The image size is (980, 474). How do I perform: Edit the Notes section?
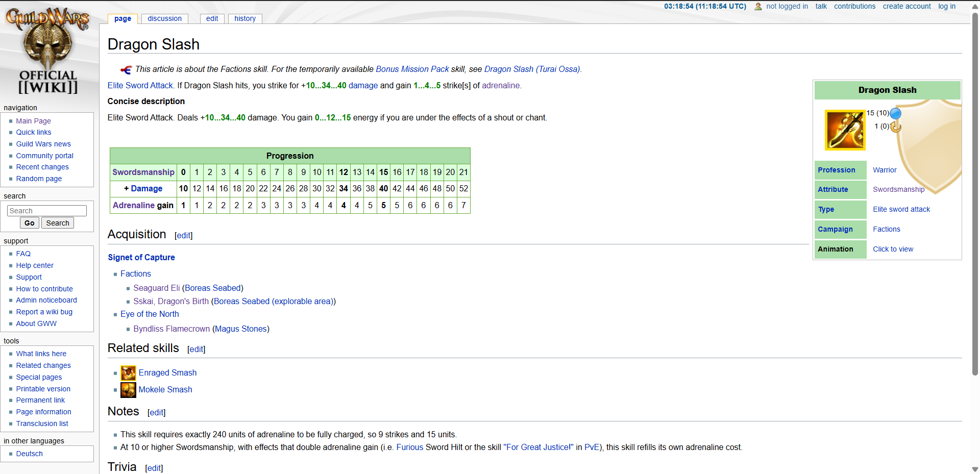(x=157, y=412)
